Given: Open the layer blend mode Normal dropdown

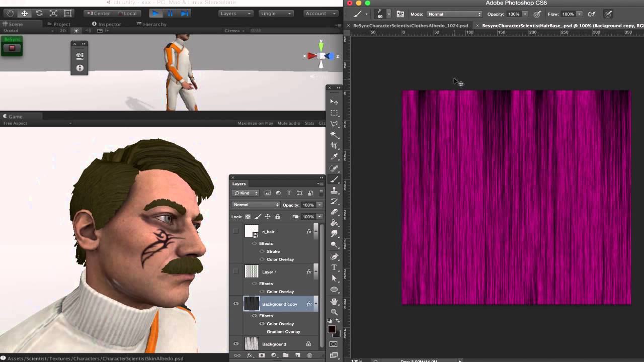Looking at the screenshot, I should [256, 205].
